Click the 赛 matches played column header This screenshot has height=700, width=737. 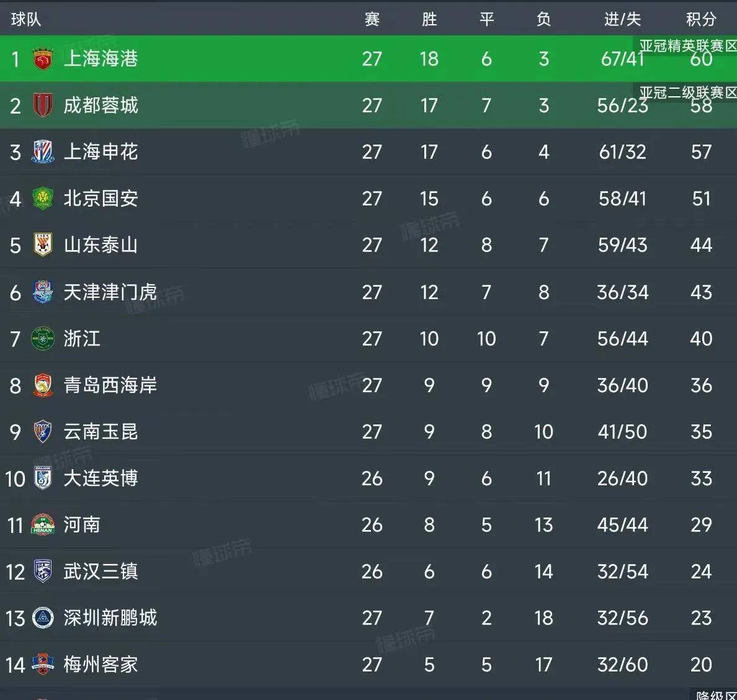click(372, 19)
